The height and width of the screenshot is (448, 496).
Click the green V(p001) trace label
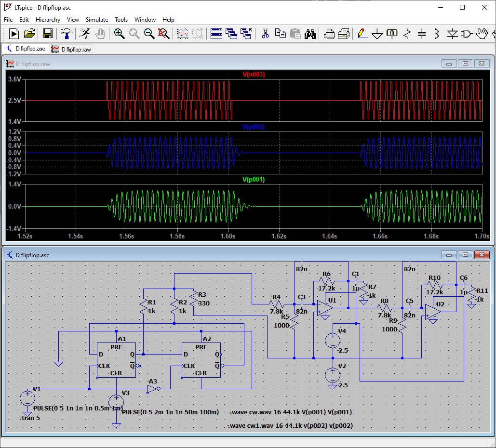tap(254, 179)
